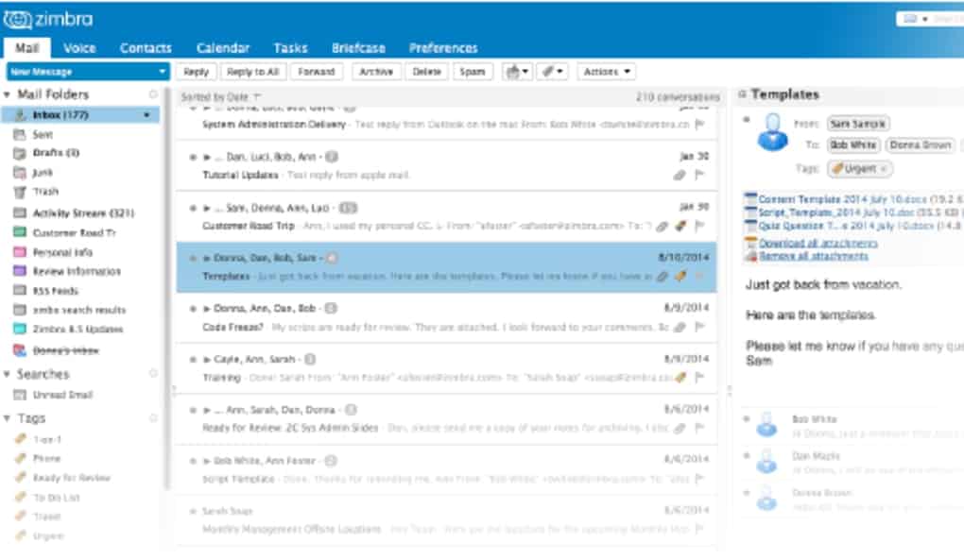Open the Move to folder dropdown
The image size is (964, 560).
516,72
